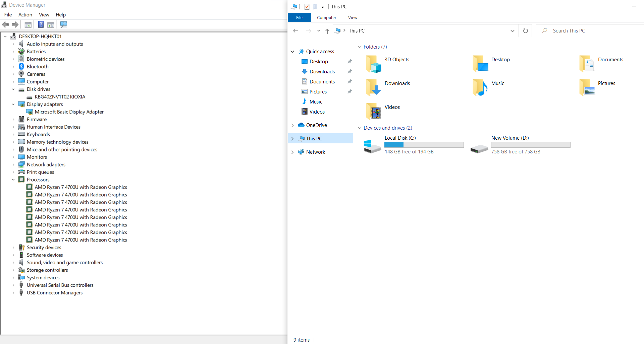This screenshot has width=644, height=344.
Task: Switch to the Computer ribbon tab
Action: point(326,18)
